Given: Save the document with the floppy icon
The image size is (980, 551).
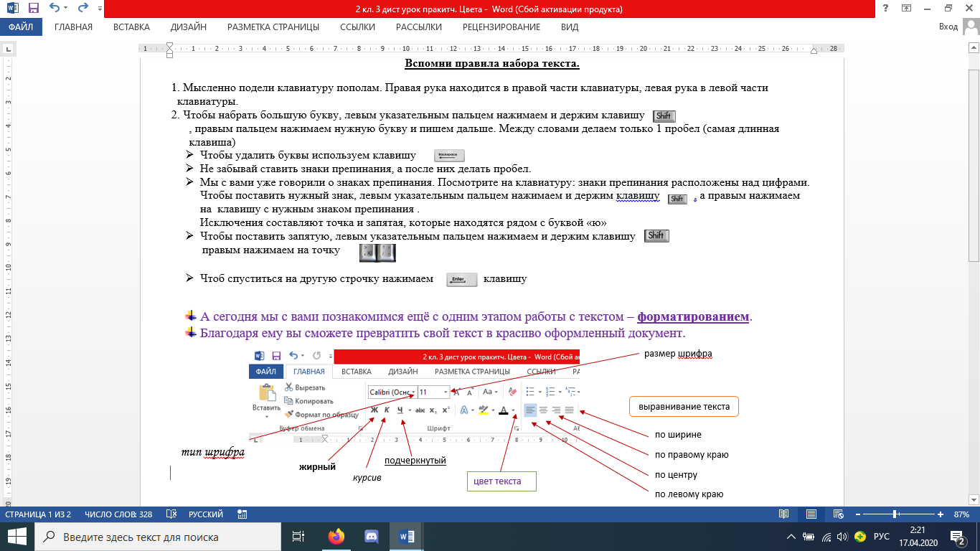Looking at the screenshot, I should click(33, 9).
